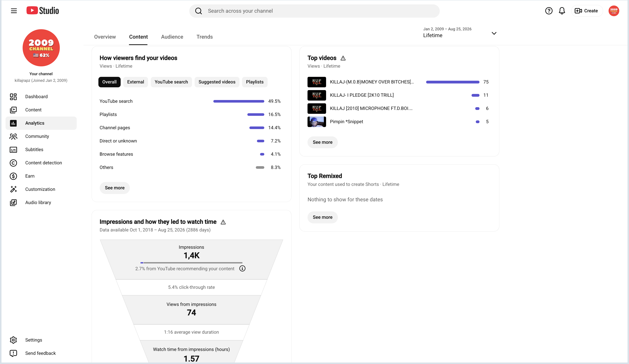Open the notifications bell

tap(562, 11)
